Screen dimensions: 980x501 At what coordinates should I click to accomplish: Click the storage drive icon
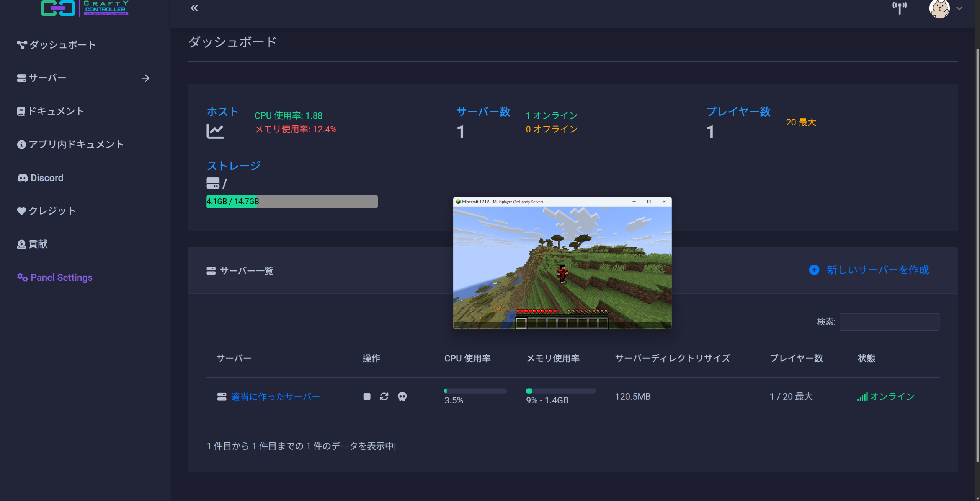pyautogui.click(x=213, y=183)
